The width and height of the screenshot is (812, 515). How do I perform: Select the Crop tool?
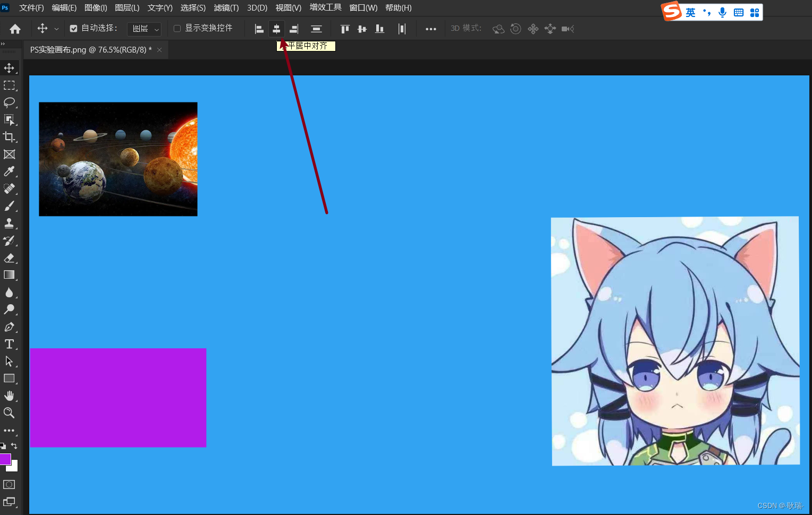pos(9,137)
